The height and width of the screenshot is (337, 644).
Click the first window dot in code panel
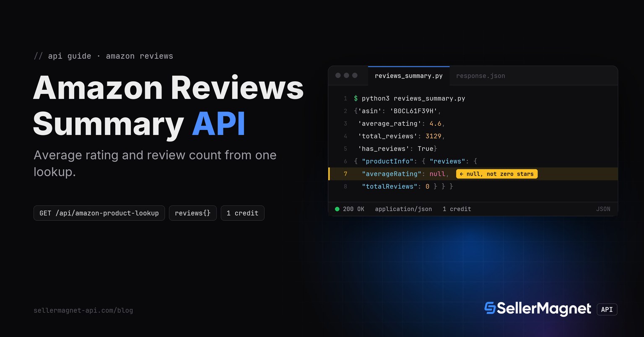(x=338, y=75)
